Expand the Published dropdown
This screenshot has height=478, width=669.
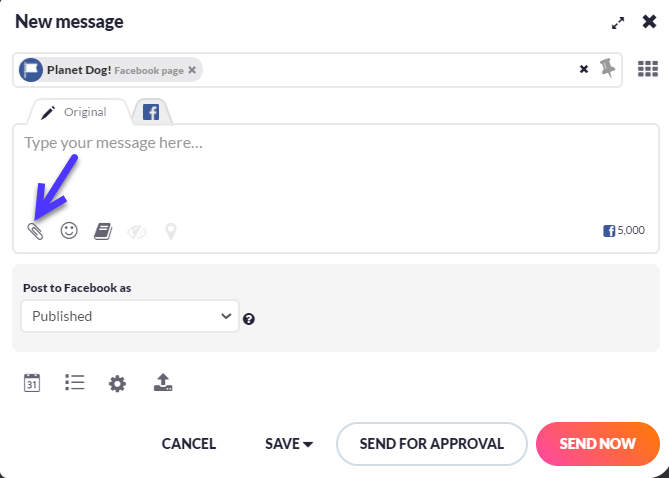coord(130,316)
